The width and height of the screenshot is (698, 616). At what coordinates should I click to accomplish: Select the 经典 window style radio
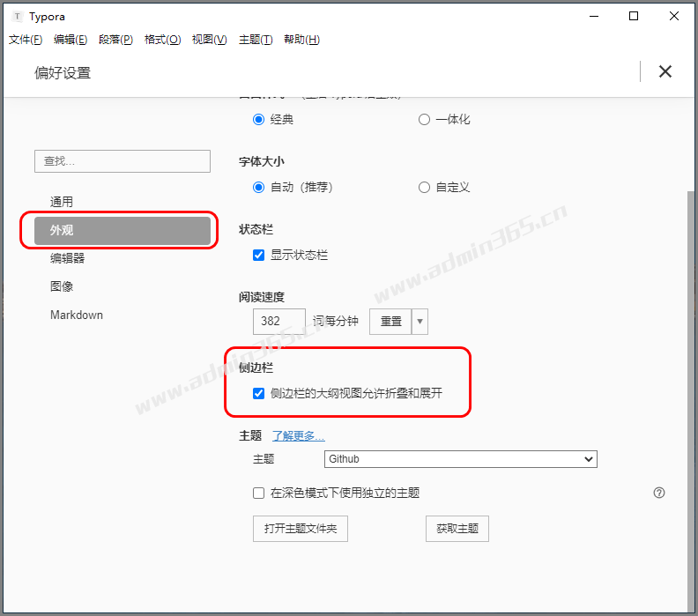pyautogui.click(x=258, y=119)
